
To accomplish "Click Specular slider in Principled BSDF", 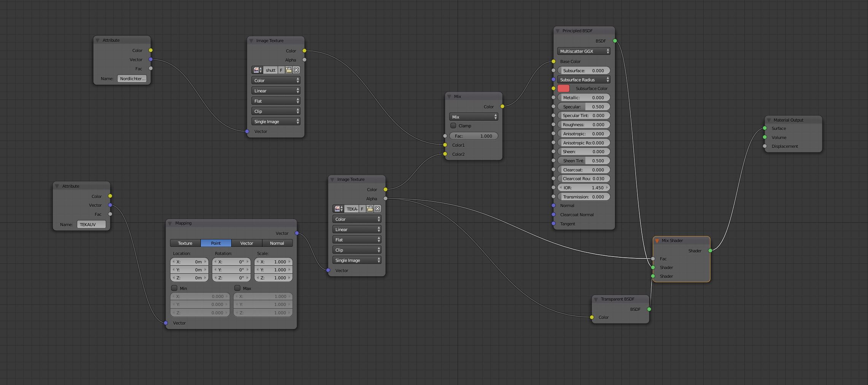I will [x=584, y=106].
